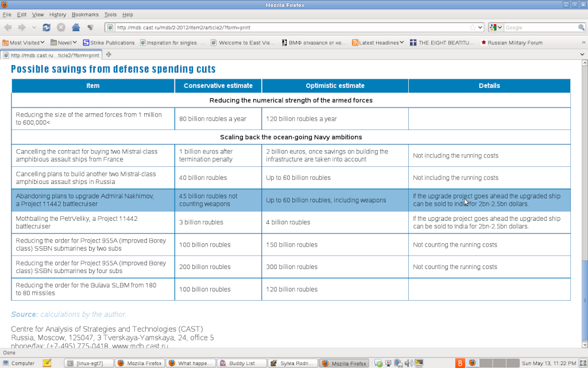Viewport: 588px width, 368px height.
Task: Click the Firefox logo in the title bar
Action: (5, 5)
